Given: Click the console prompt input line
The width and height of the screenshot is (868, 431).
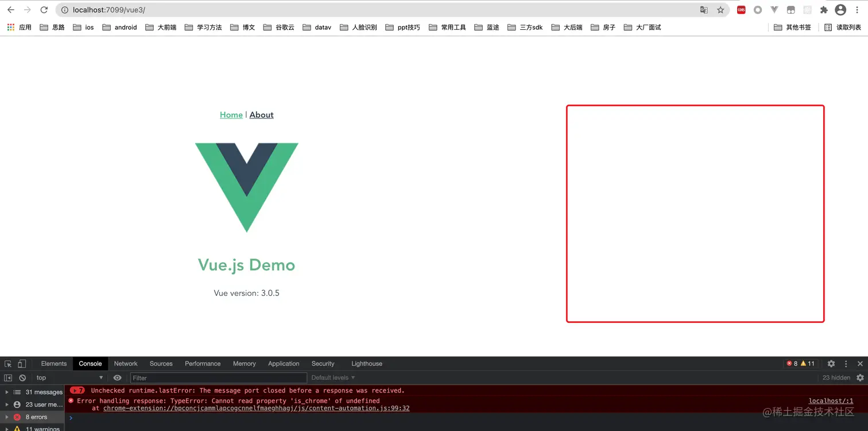Looking at the screenshot, I should coord(465,418).
